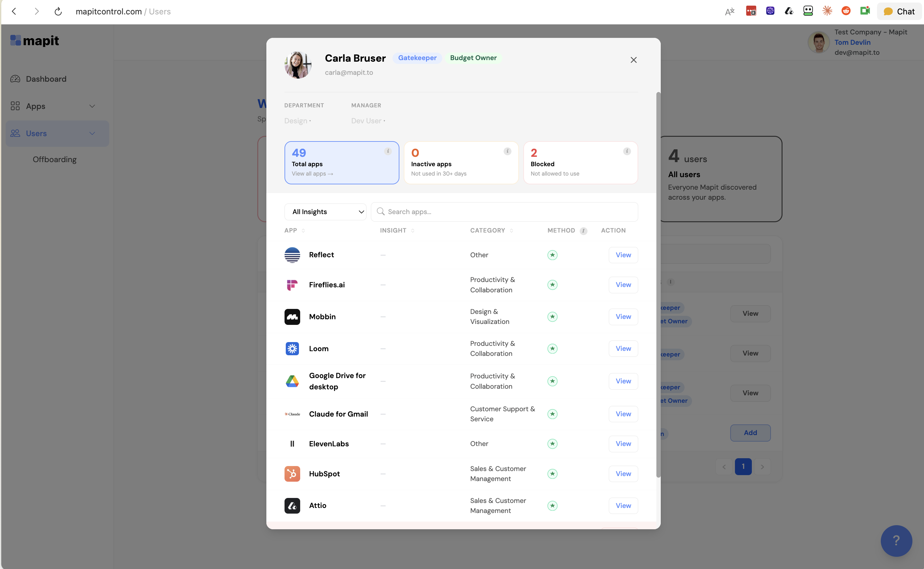Image resolution: width=924 pixels, height=569 pixels.
Task: Open the blue help question mark bubble
Action: tap(896, 541)
